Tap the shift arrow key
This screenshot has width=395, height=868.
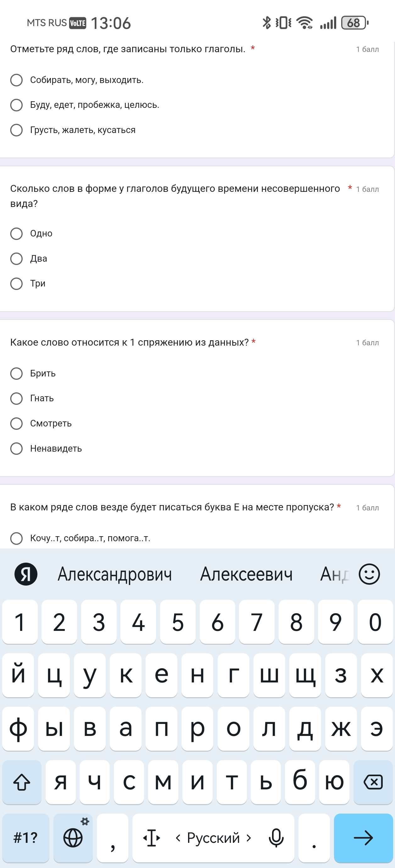pyautogui.click(x=22, y=782)
